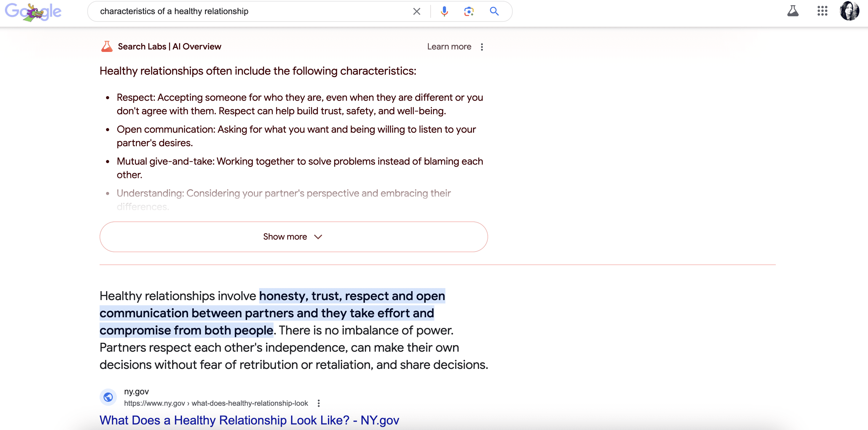
Task: Click 'decisions without fear of retribution' text
Action: 294,365
